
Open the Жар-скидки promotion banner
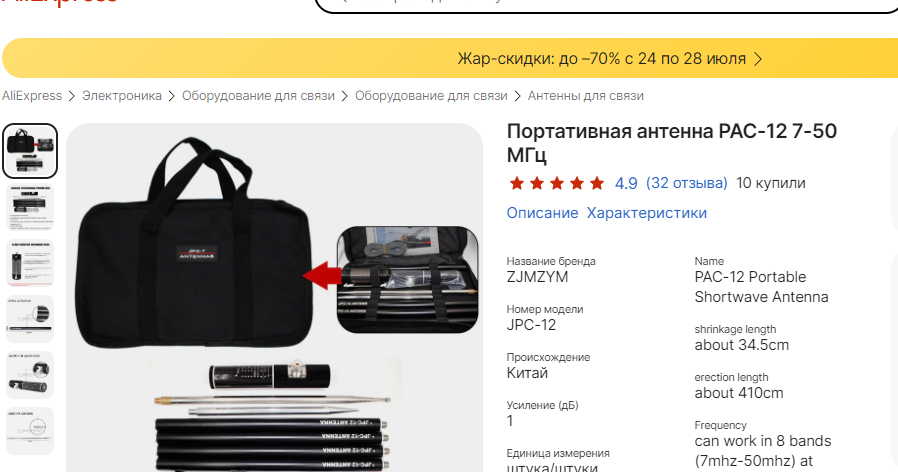(450, 58)
